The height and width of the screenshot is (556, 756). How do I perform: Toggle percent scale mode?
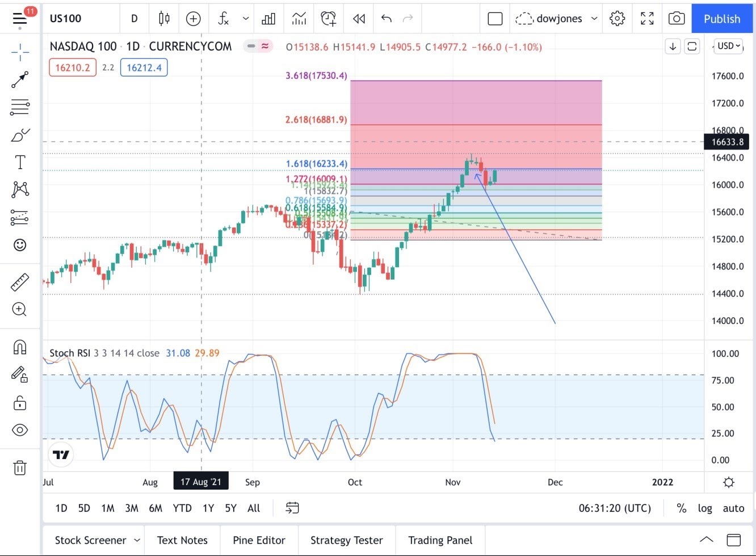682,508
